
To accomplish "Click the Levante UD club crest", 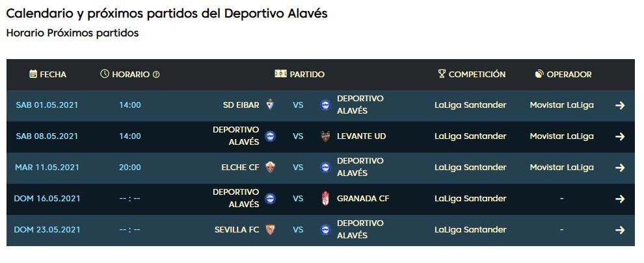I will coord(326,136).
